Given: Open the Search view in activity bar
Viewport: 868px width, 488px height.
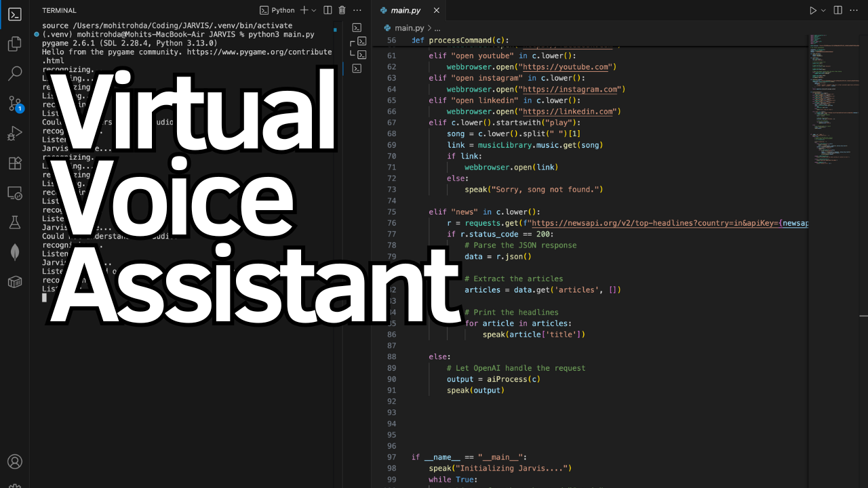Looking at the screenshot, I should click(14, 75).
